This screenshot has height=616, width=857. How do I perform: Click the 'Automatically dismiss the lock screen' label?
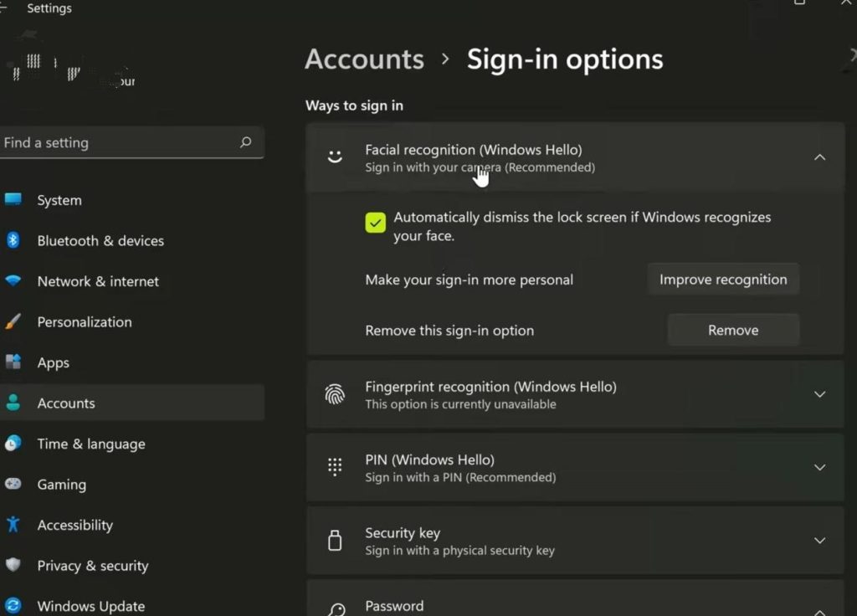(582, 226)
